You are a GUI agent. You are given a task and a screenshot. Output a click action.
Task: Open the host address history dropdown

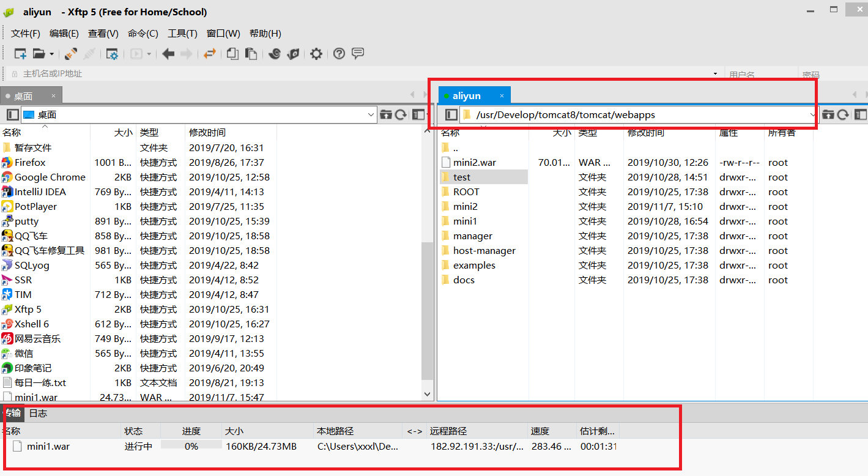point(716,74)
